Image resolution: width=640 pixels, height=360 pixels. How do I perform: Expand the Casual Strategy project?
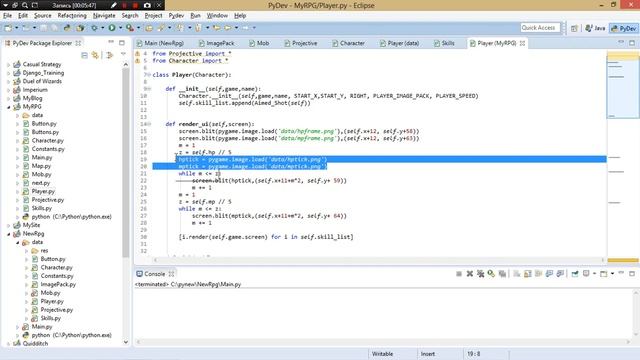(9, 64)
